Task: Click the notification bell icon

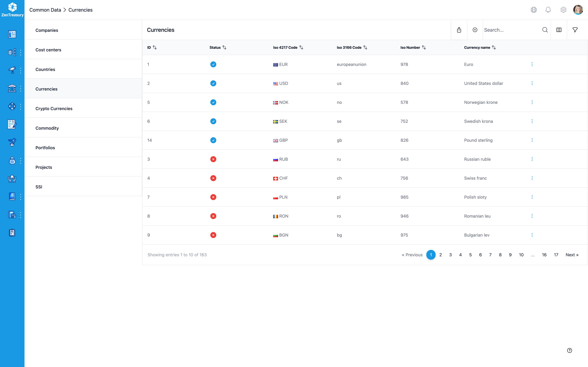Action: [x=548, y=10]
